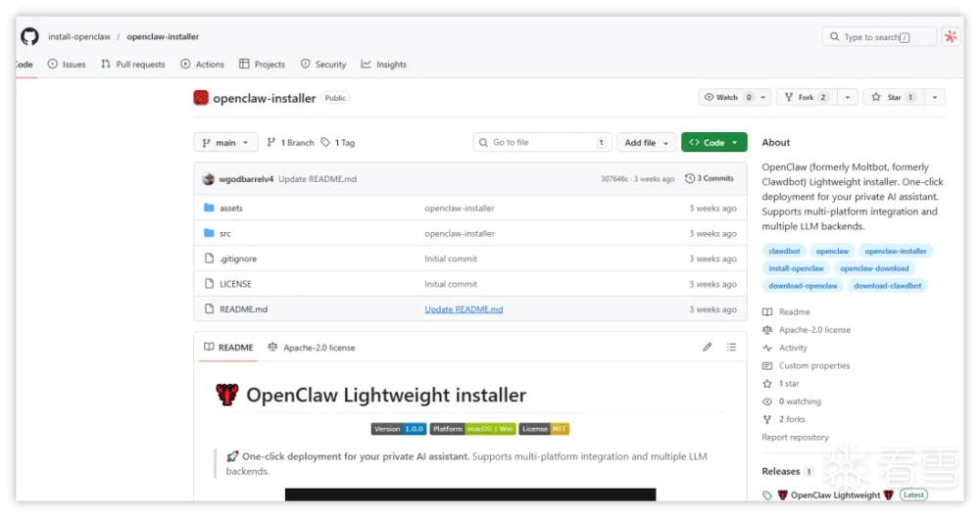
Task: Open the green Code dropdown
Action: (713, 143)
